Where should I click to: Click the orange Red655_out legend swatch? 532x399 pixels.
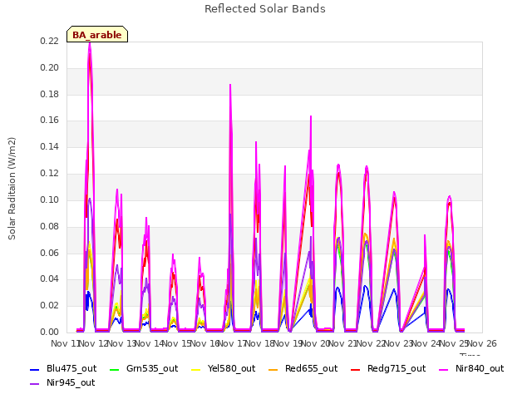pos(273,369)
